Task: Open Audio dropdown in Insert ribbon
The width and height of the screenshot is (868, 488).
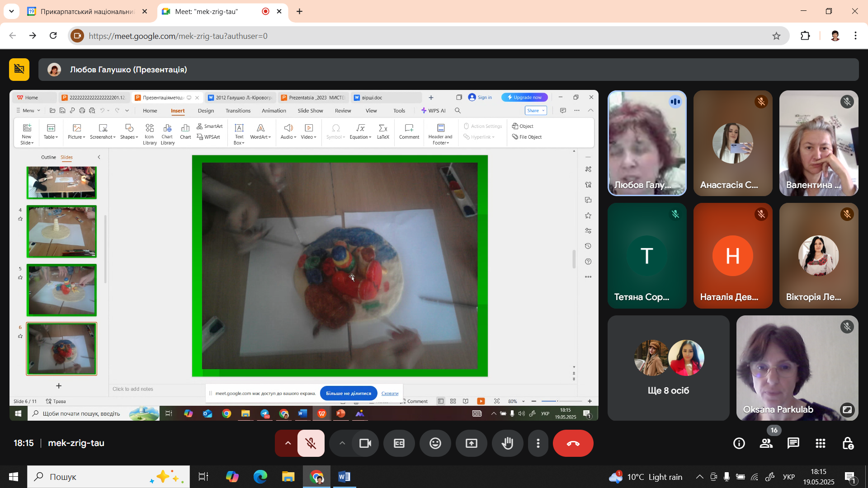Action: coord(288,131)
